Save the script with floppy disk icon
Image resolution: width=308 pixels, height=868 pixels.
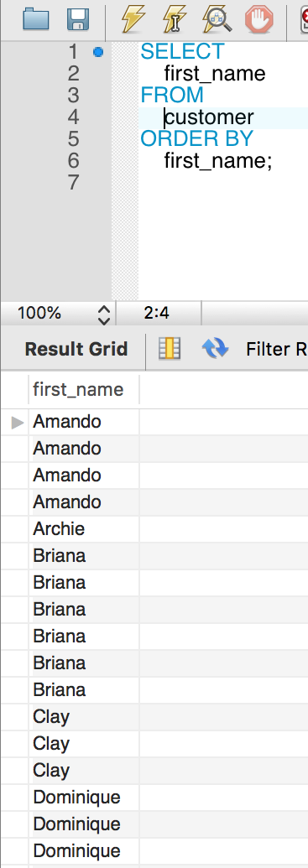tap(78, 19)
